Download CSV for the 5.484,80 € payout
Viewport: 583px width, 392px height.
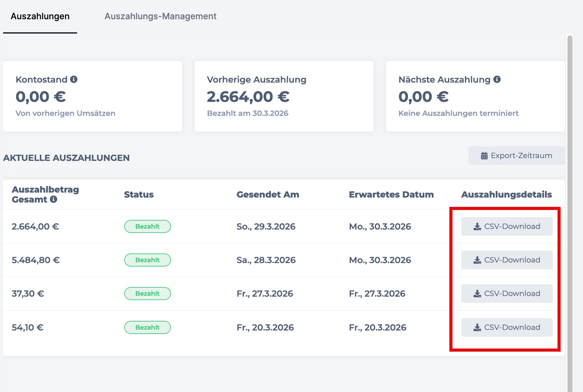pos(507,260)
